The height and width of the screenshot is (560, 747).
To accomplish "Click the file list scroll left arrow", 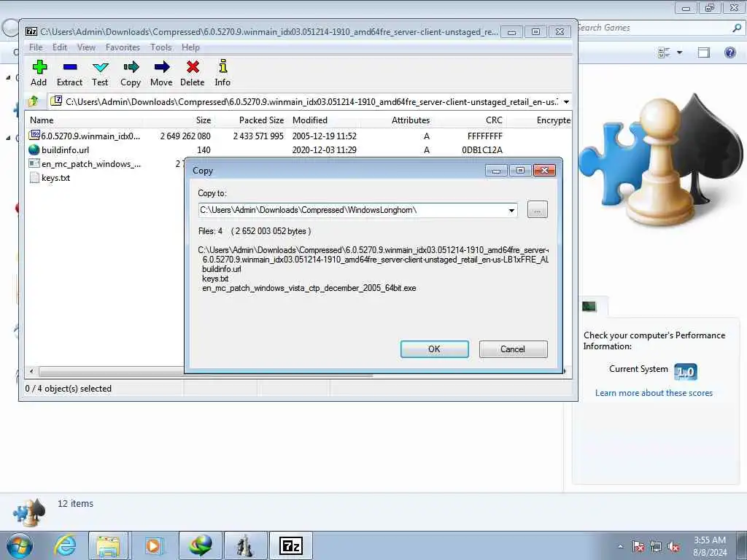I will click(31, 371).
